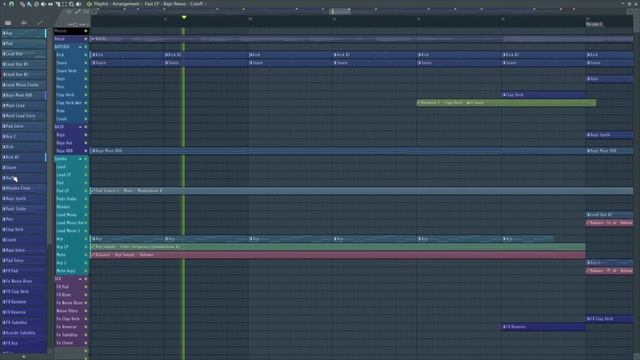The height and width of the screenshot is (360, 640).
Task: Select the Select tool
Action: point(64,4)
